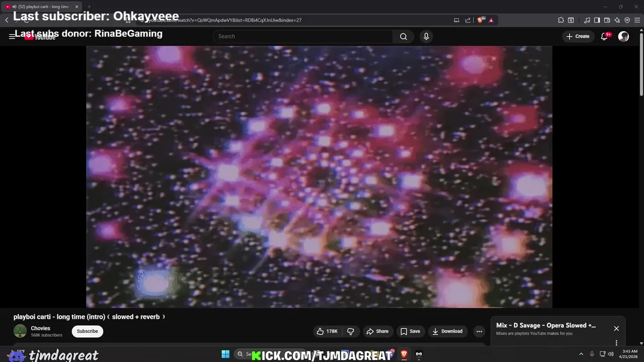Screen dimensions: 644x362
Task: Close the playboi carti browser tab
Action: [x=76, y=7]
